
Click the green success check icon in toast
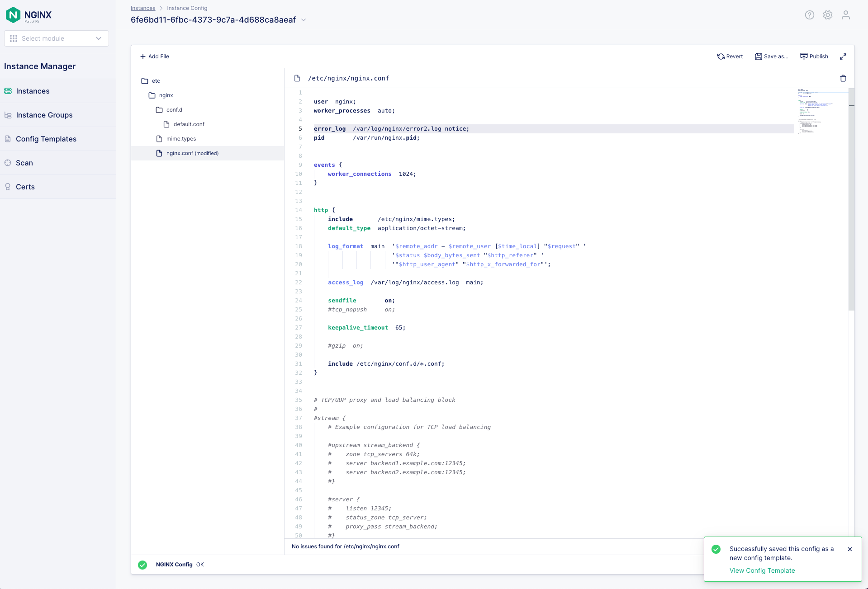[x=716, y=549]
